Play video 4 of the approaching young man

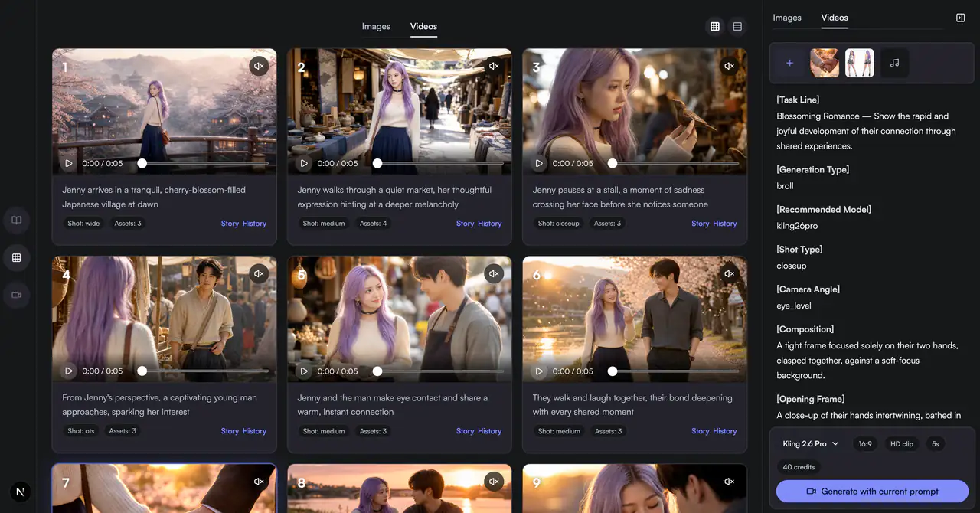[x=69, y=371]
